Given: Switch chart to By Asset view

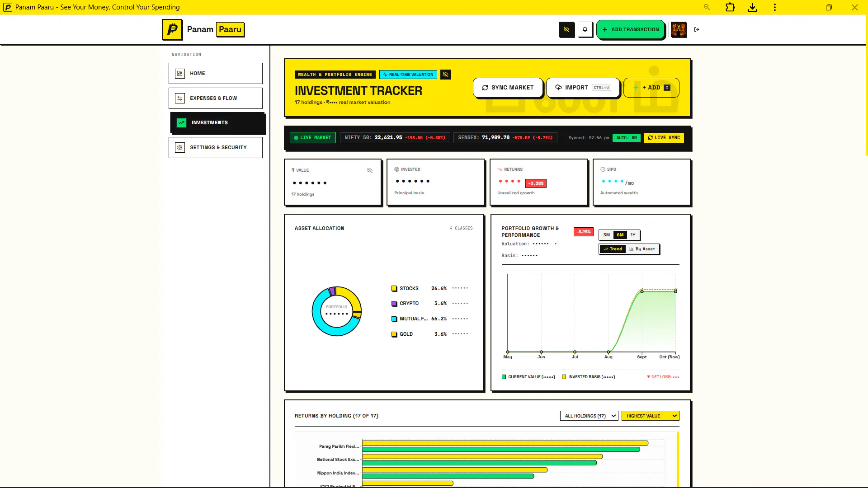Looking at the screenshot, I should tap(642, 249).
